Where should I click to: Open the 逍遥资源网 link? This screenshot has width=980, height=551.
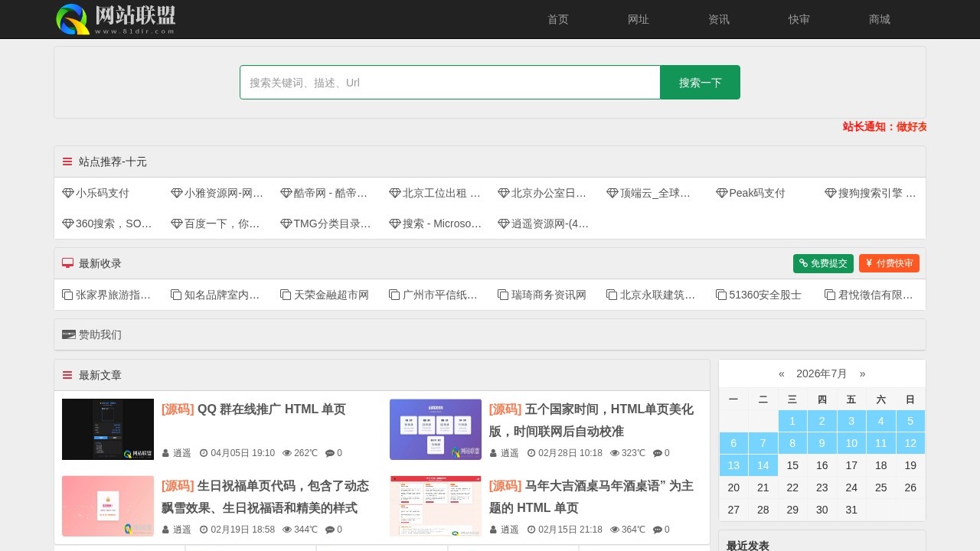click(544, 223)
